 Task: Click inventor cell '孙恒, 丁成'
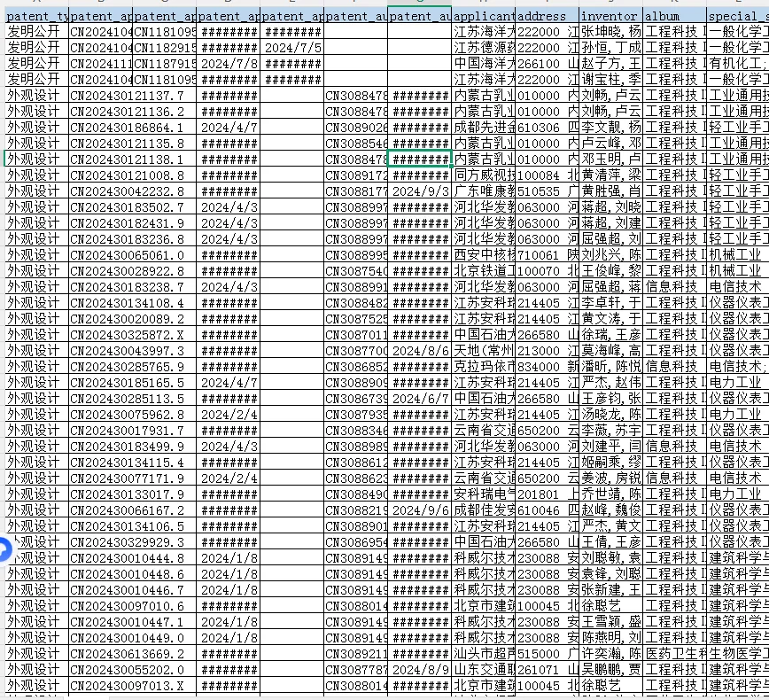point(610,48)
